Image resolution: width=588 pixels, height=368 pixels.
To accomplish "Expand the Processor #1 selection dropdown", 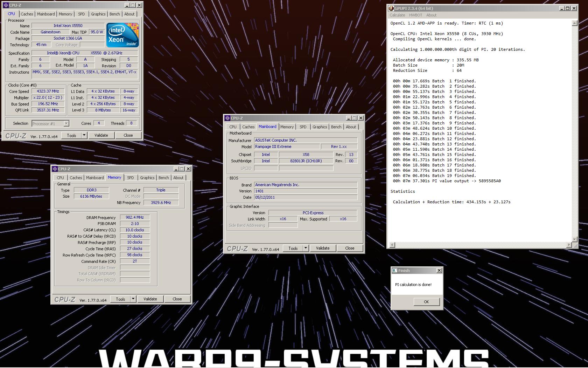I will click(x=66, y=123).
